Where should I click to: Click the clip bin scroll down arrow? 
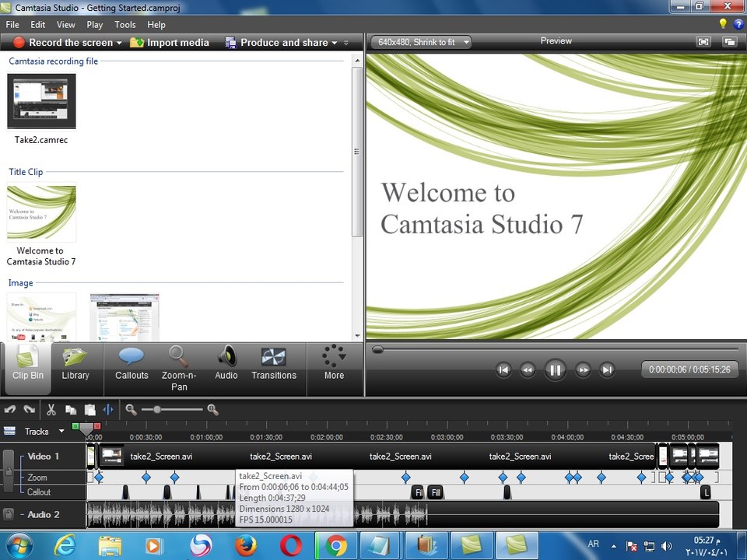click(x=357, y=336)
